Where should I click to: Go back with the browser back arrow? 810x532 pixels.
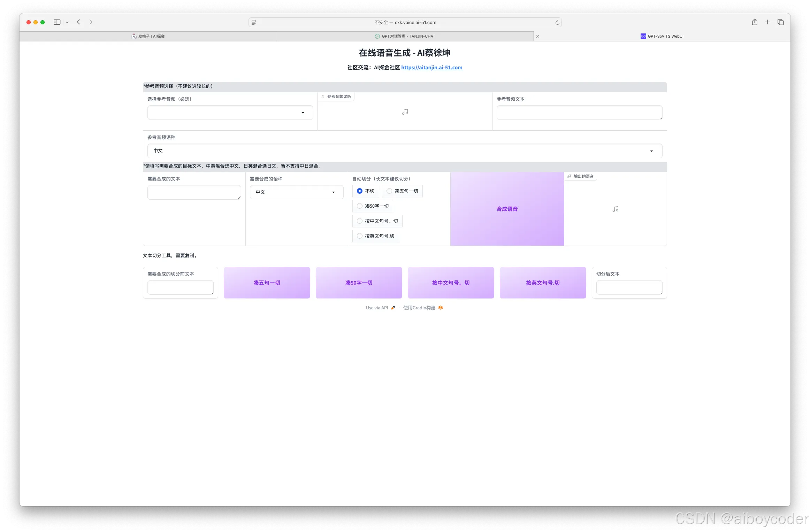tap(79, 22)
